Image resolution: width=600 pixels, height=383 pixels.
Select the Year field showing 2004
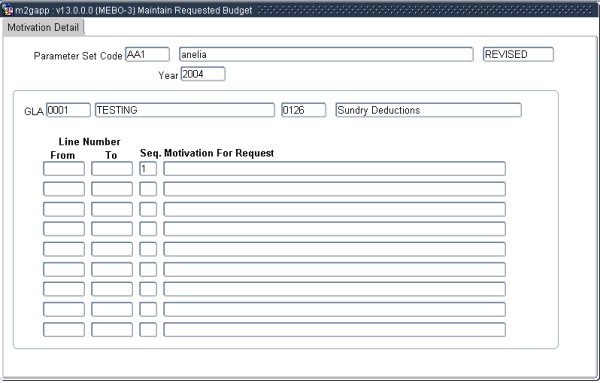203,74
